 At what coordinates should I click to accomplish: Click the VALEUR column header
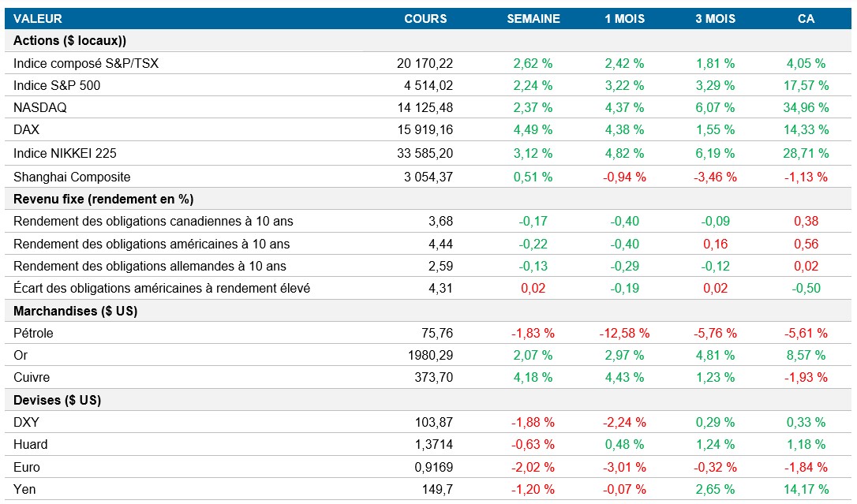point(38,19)
